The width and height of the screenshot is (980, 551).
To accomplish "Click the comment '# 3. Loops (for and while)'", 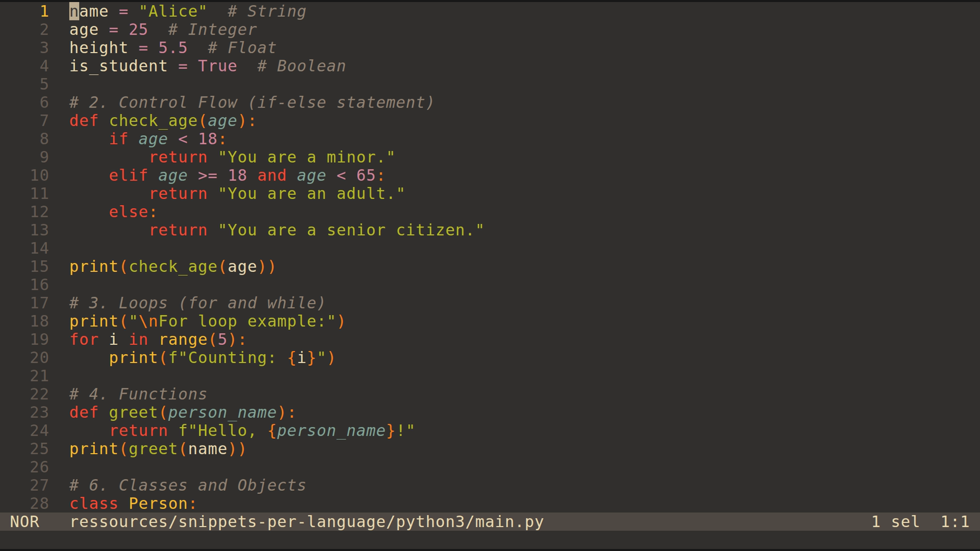I will pyautogui.click(x=197, y=303).
